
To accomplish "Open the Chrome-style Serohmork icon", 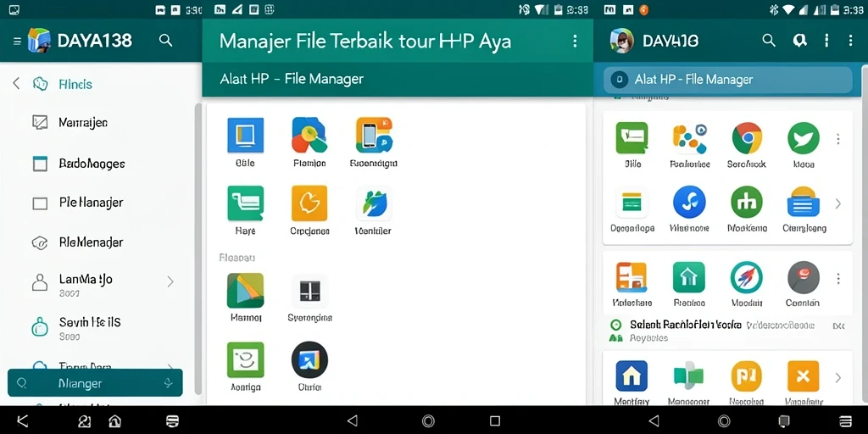I will (x=747, y=138).
